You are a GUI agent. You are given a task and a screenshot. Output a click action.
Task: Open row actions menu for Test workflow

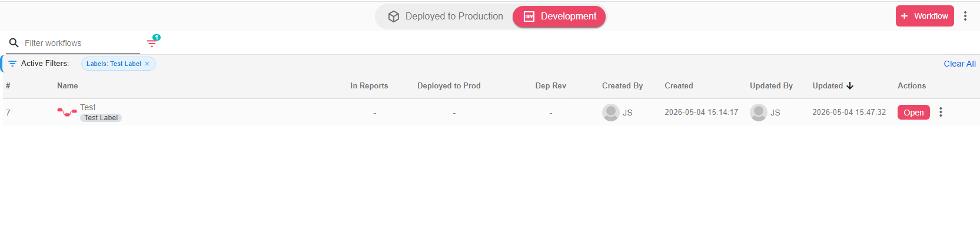(x=941, y=112)
